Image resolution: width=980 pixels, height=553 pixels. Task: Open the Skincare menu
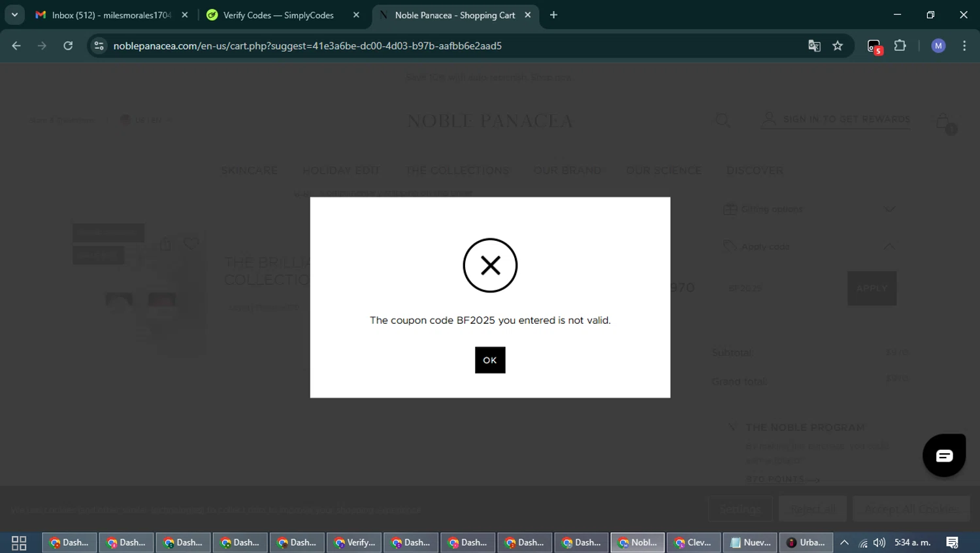(249, 170)
